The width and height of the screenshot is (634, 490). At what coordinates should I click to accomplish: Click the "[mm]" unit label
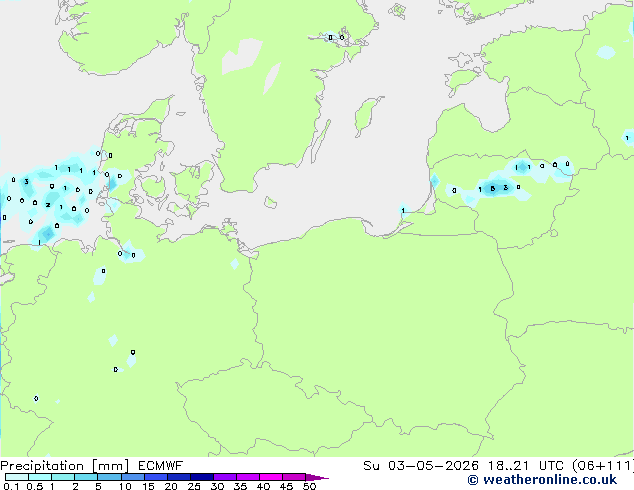[x=110, y=466]
